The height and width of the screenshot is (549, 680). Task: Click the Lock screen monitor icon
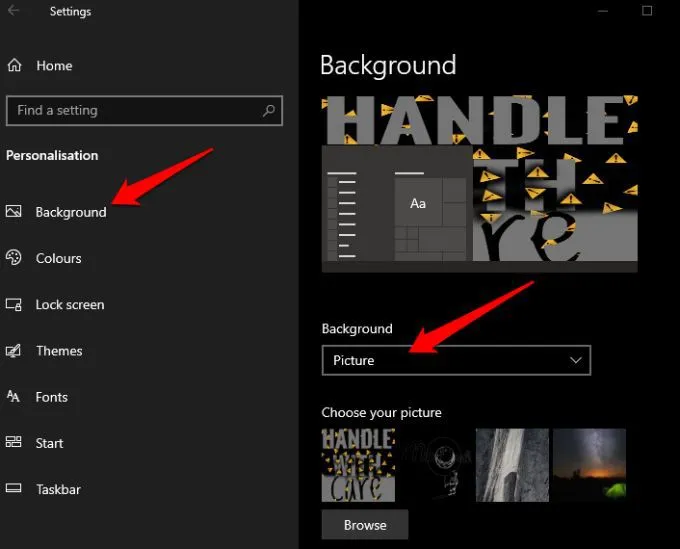click(x=13, y=304)
